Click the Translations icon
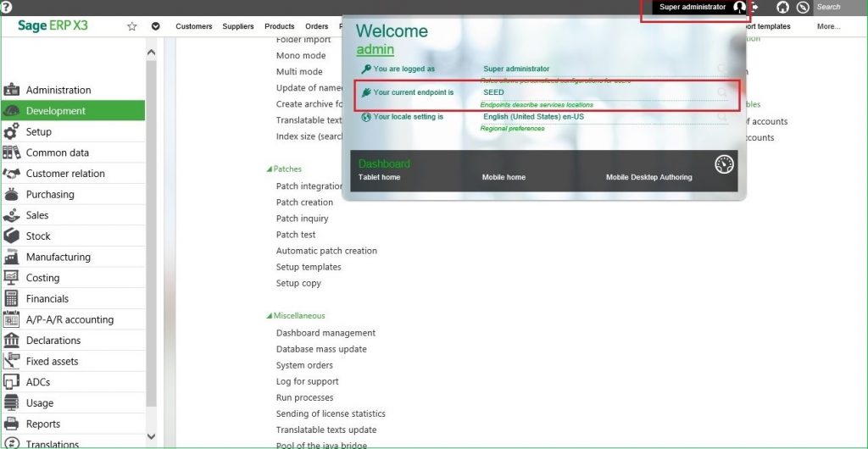 tap(11, 443)
